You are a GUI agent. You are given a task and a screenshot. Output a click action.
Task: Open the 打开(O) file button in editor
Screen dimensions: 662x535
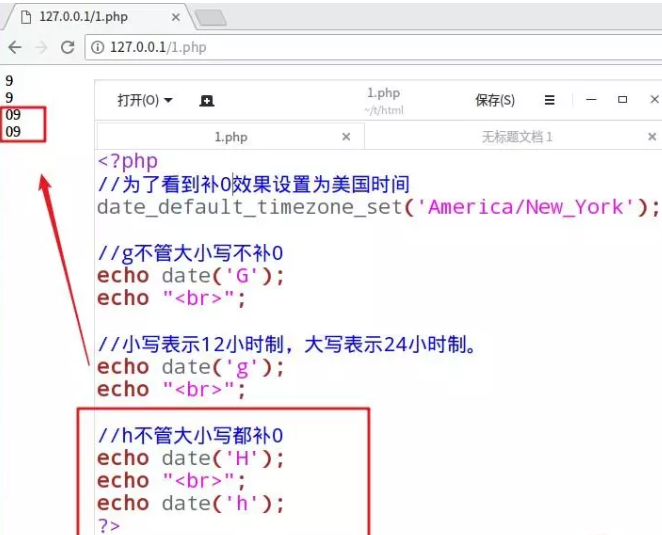[145, 100]
